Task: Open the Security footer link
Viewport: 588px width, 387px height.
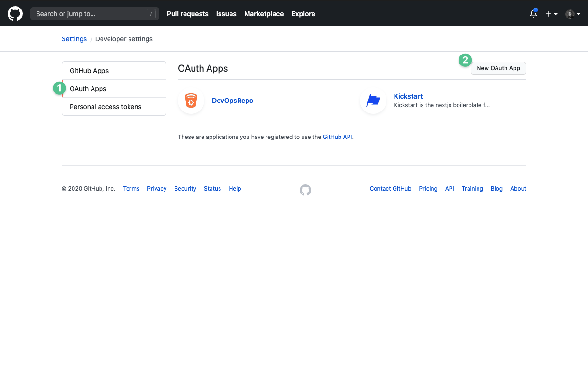Action: (x=185, y=189)
